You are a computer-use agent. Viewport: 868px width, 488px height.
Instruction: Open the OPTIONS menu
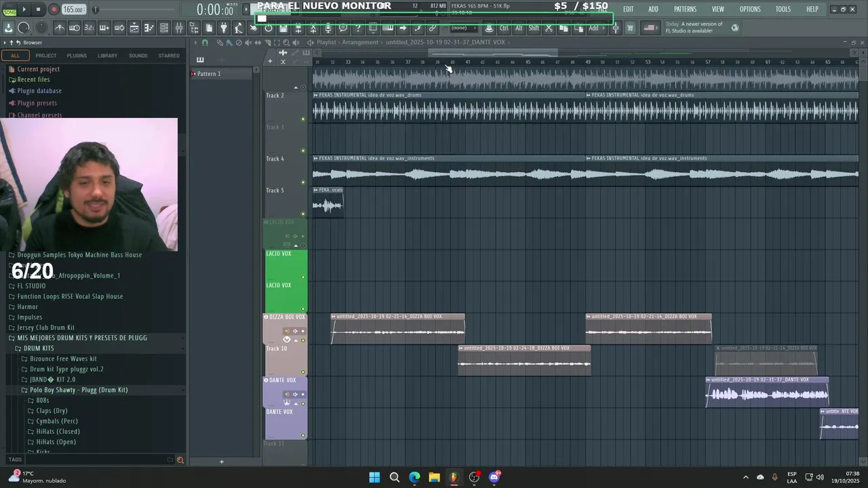tap(749, 9)
